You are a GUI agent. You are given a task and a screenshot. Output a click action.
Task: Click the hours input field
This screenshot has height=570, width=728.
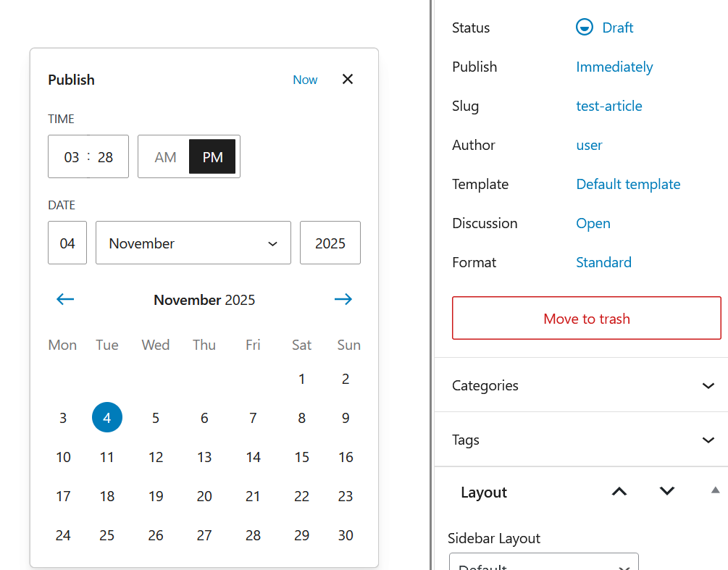tap(71, 156)
